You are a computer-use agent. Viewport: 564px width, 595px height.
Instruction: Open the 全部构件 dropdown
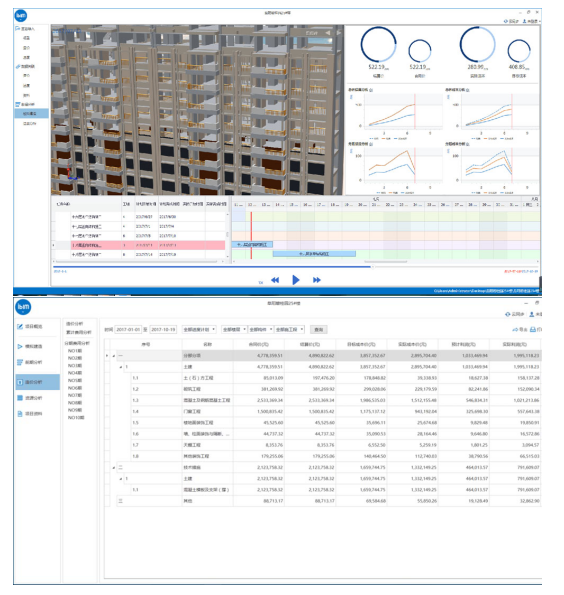pos(260,329)
